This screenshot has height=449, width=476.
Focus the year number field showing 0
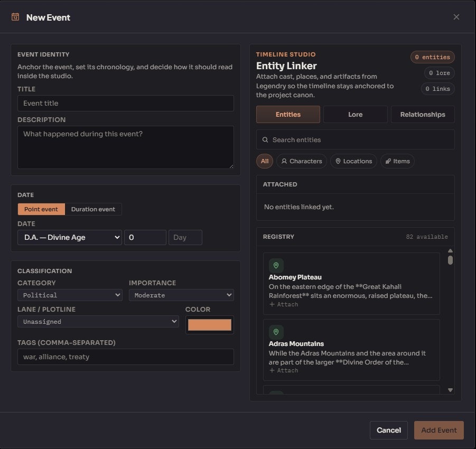(145, 237)
